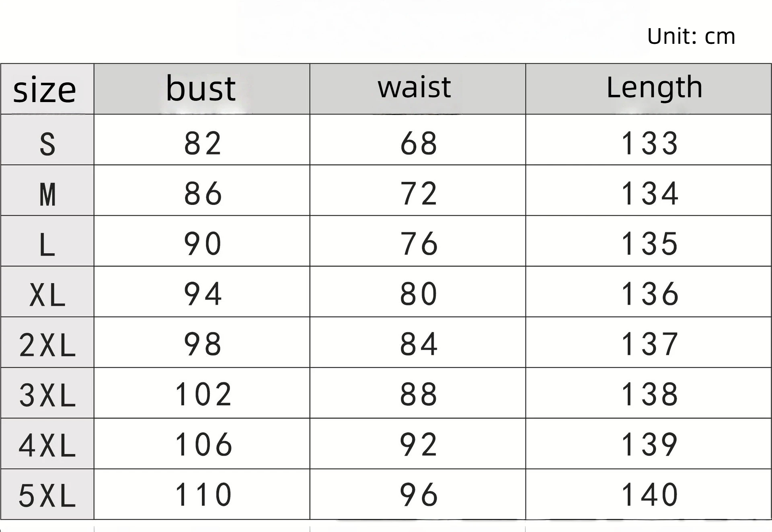Select the 3XL size cell
Screen dimensions: 772x532
[x=47, y=395]
